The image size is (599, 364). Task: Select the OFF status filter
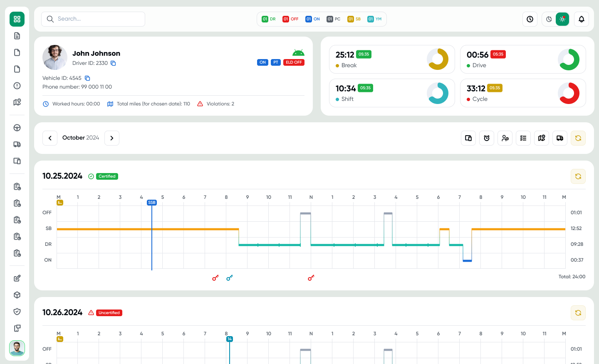click(290, 19)
